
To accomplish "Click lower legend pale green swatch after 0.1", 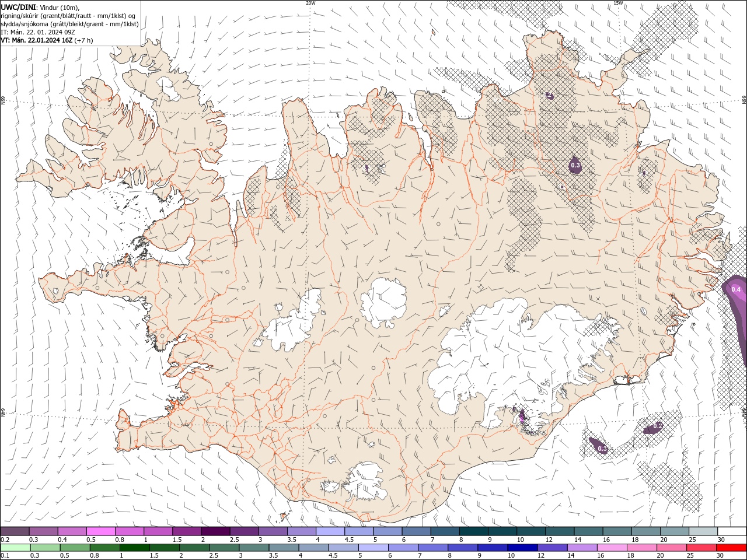I will [16, 548].
